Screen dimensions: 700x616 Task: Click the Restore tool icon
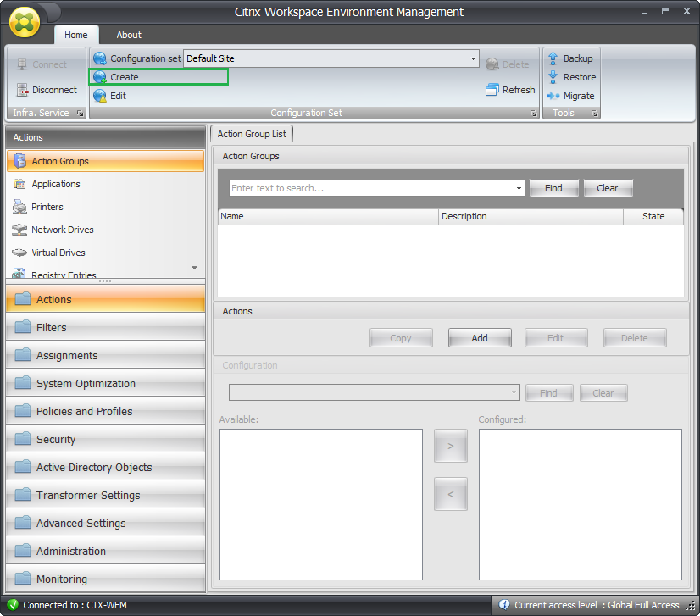(553, 77)
